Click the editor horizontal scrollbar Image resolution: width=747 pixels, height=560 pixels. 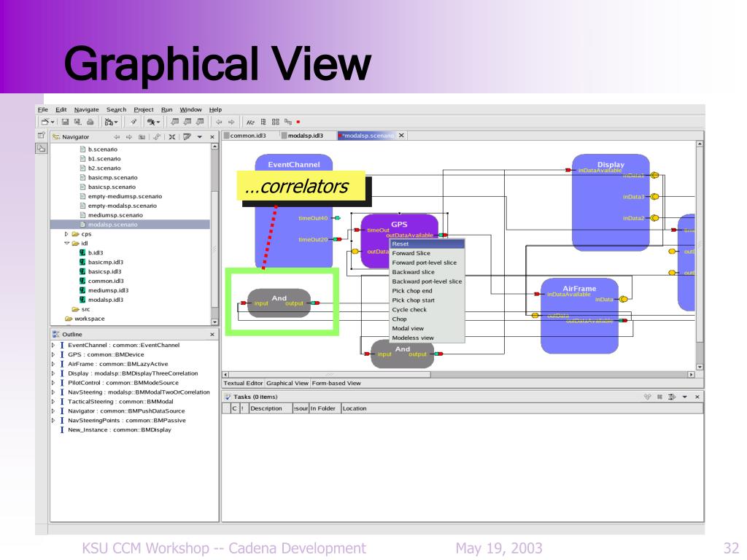click(x=458, y=375)
